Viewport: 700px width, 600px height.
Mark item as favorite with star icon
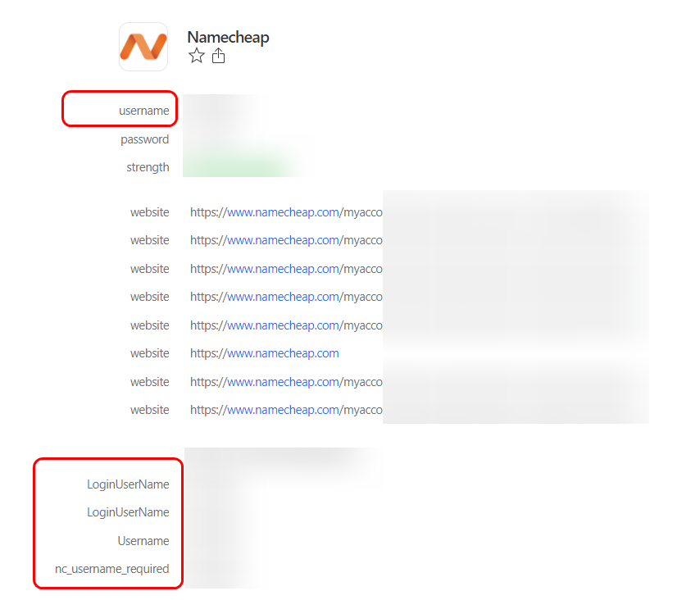pos(197,56)
